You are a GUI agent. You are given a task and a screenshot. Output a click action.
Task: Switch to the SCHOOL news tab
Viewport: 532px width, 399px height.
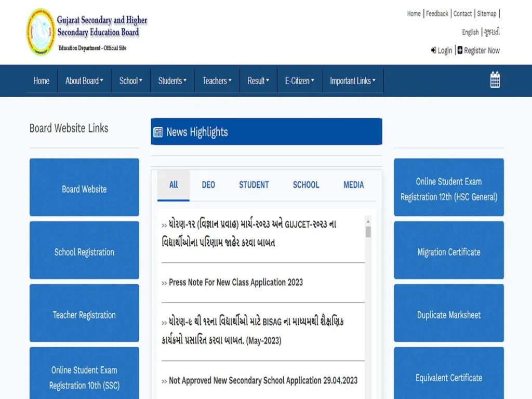tap(306, 185)
